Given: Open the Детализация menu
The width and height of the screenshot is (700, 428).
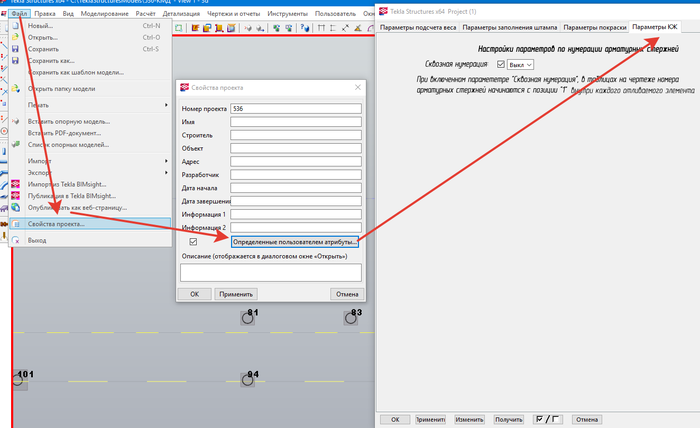Looking at the screenshot, I should [181, 14].
